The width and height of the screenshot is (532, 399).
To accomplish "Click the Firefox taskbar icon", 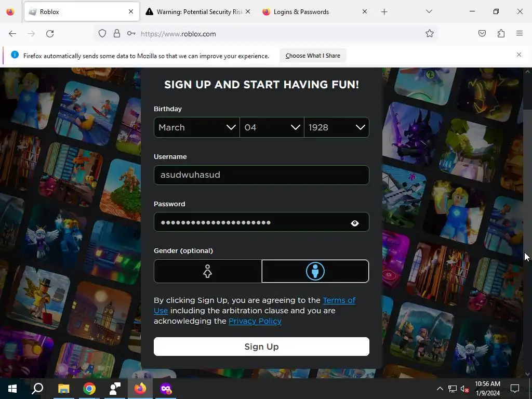I will [x=140, y=389].
